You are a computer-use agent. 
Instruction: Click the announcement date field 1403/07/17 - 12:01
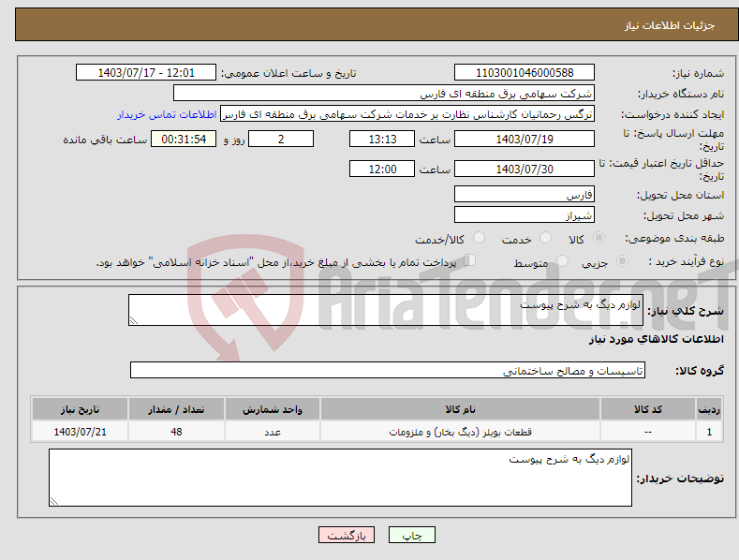point(146,73)
